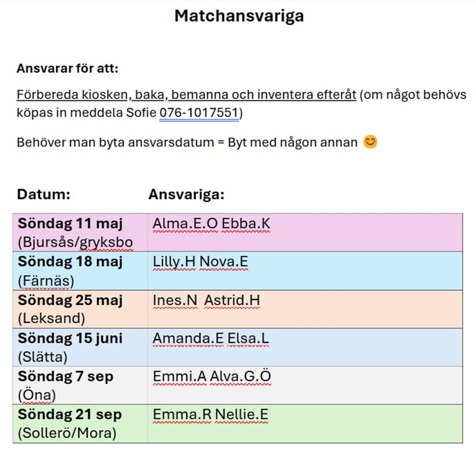
Task: Click the Söndag 25 maj Leksand cell
Action: (80, 309)
